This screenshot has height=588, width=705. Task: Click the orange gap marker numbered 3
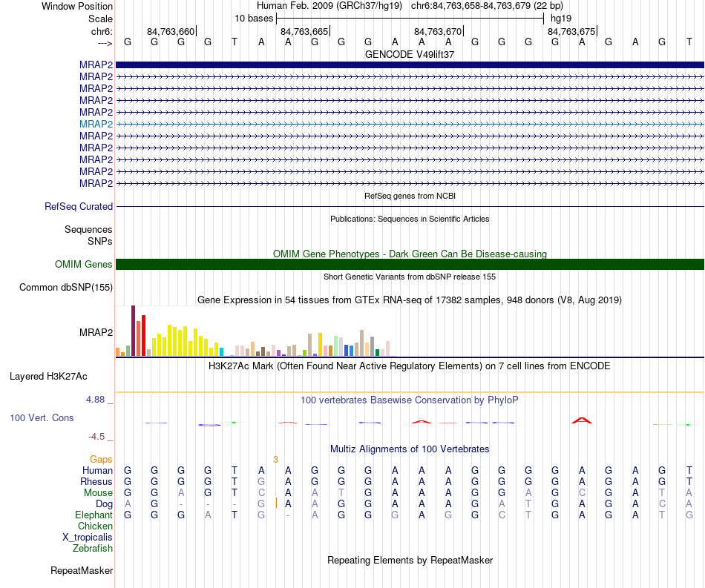click(275, 459)
